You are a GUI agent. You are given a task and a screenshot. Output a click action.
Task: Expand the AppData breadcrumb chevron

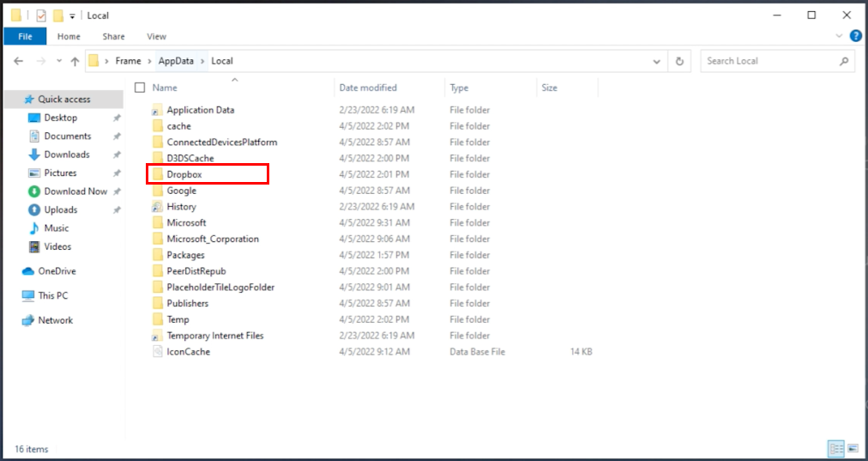202,61
